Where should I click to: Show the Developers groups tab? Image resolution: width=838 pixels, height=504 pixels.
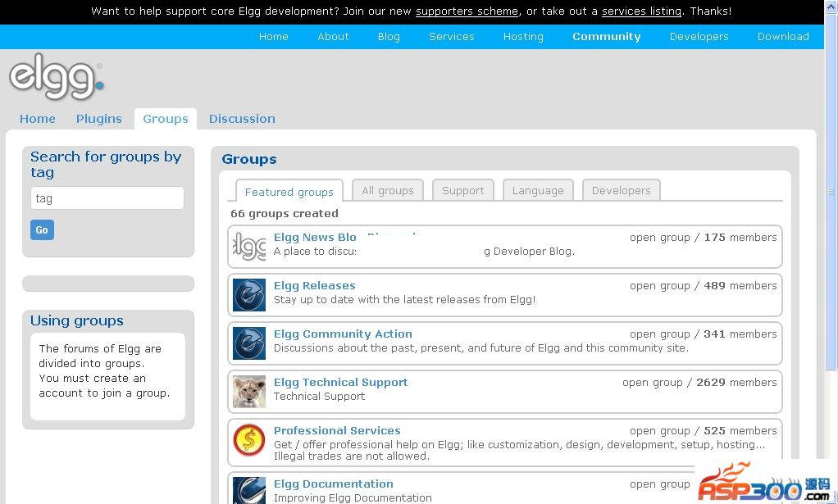pyautogui.click(x=622, y=190)
